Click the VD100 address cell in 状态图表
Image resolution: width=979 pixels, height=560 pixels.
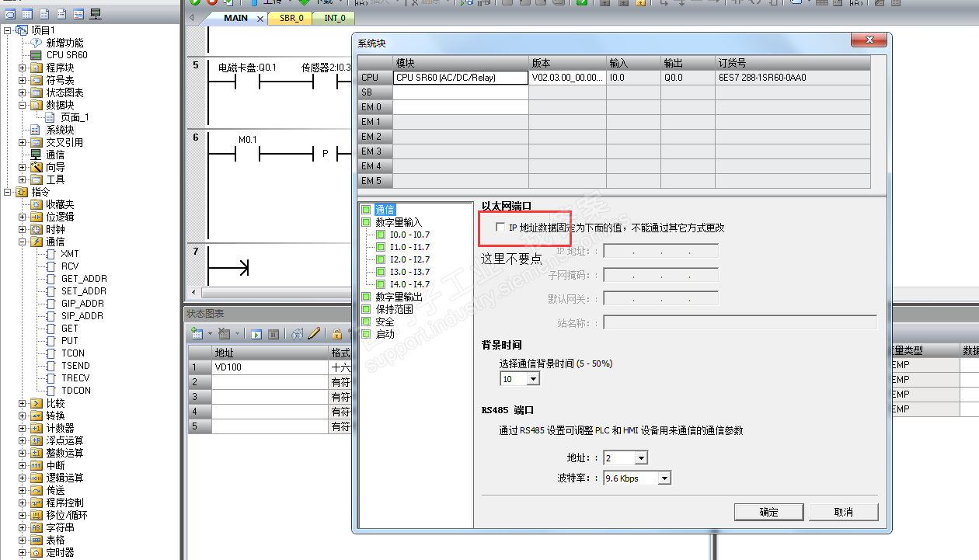tap(270, 367)
